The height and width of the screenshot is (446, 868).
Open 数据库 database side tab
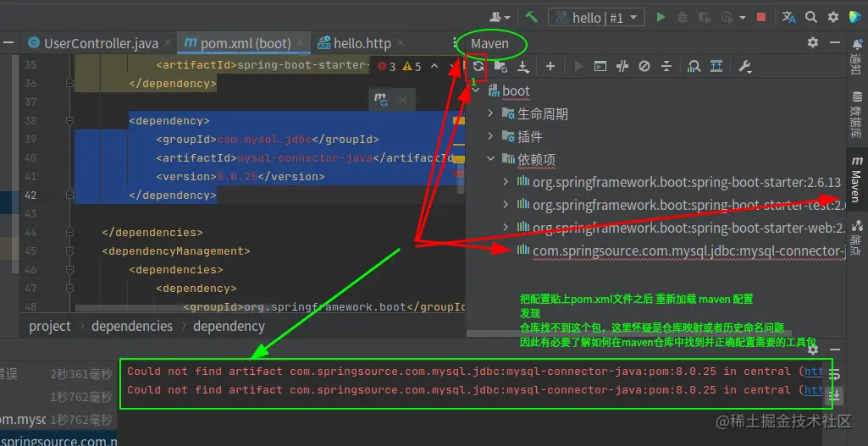point(857,114)
